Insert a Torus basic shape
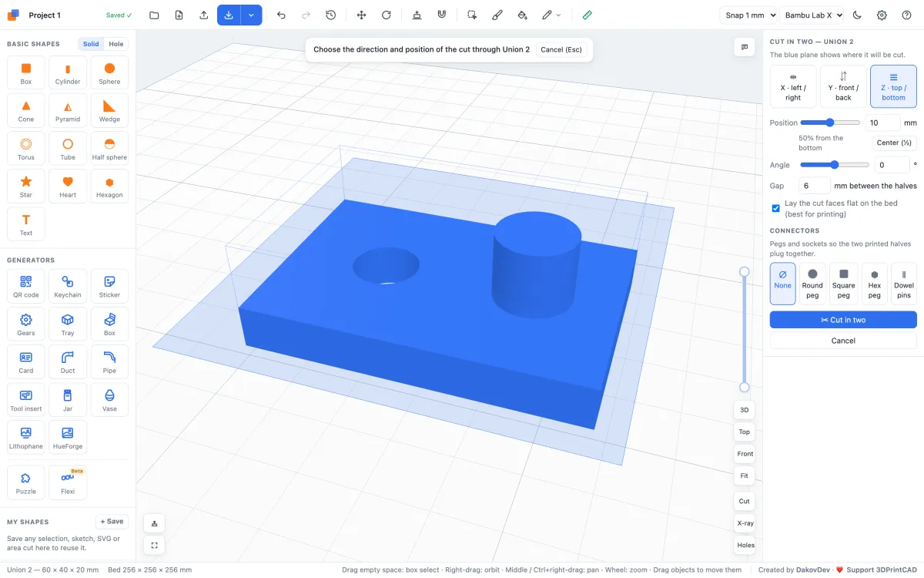Viewport: 924px width, 578px height. [26, 148]
